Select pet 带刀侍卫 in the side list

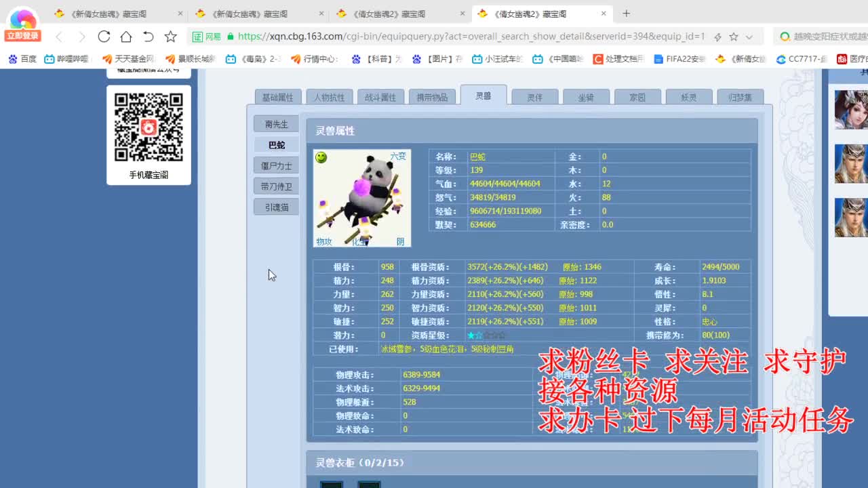[277, 186]
